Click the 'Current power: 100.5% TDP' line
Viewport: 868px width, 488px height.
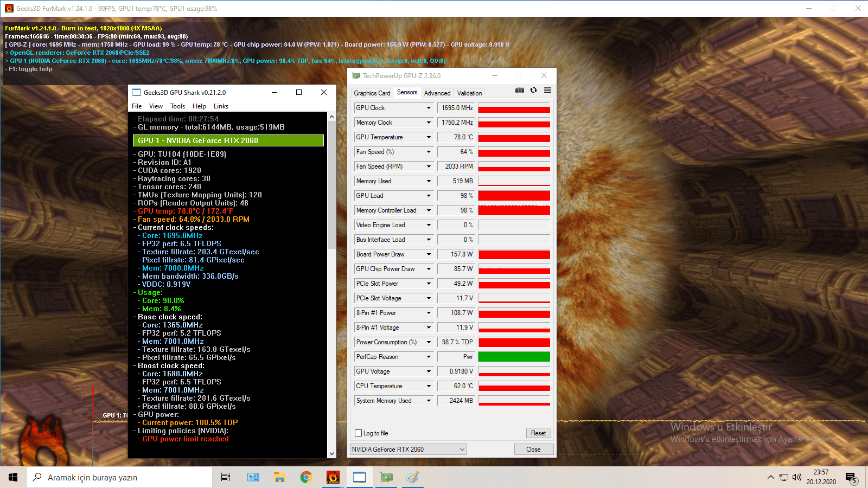point(190,422)
